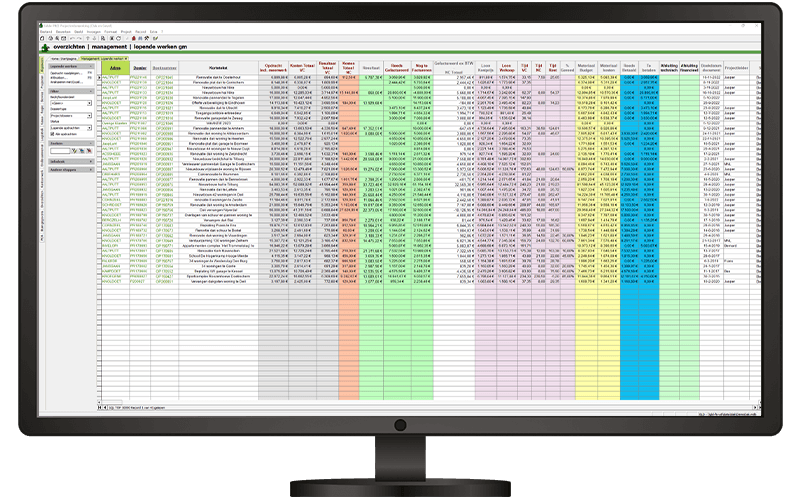The image size is (800, 500).
Task: Click the move-down arrow toolbar icon
Action: [x=94, y=38]
